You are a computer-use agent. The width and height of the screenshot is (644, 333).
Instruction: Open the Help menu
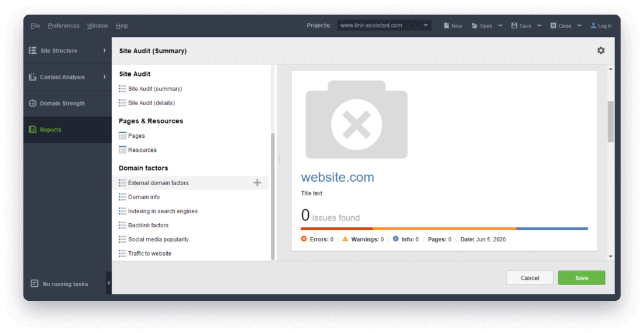pos(122,26)
